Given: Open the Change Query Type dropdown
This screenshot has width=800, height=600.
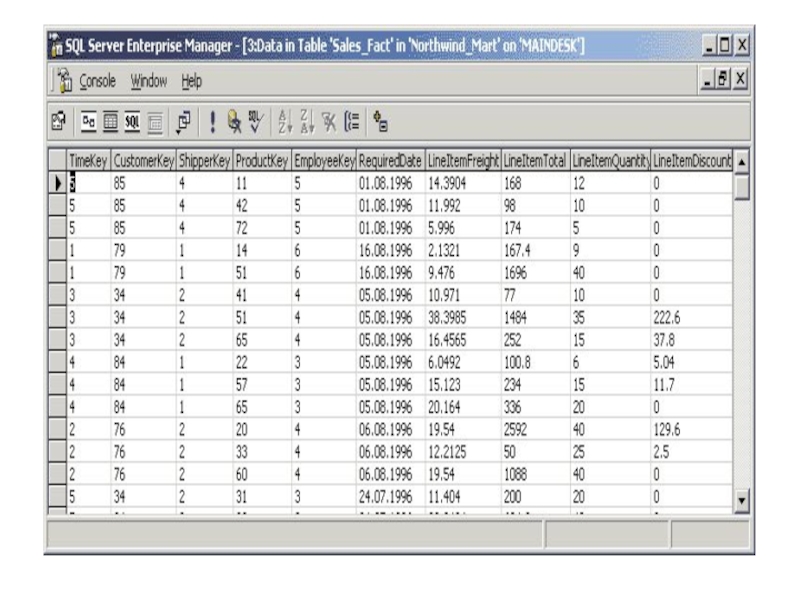Looking at the screenshot, I should pos(183,122).
